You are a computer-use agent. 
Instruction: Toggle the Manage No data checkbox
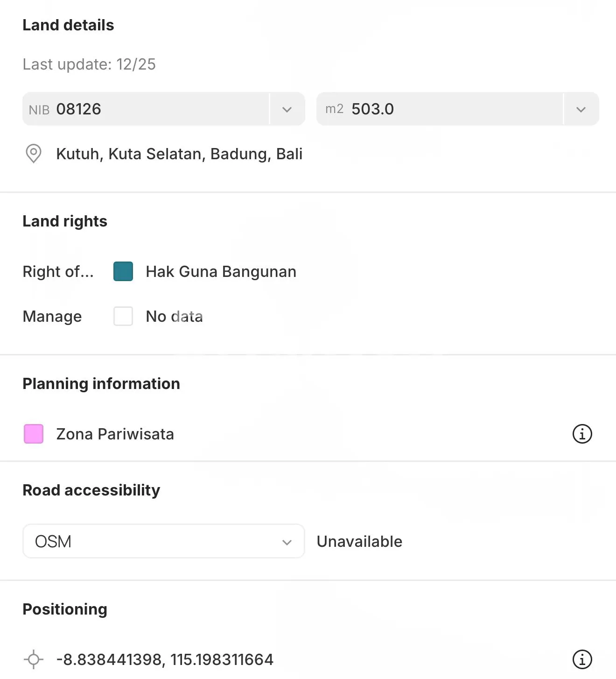(123, 316)
